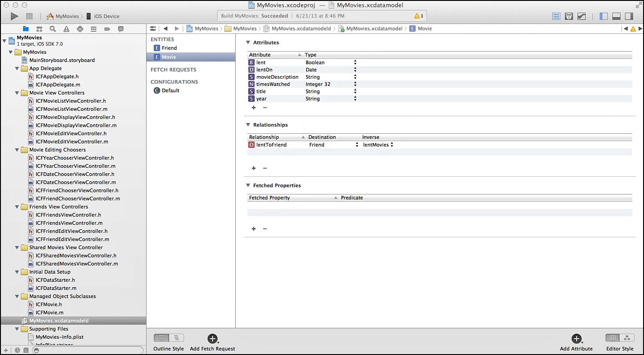Show the symbol navigator tab

coord(39,29)
